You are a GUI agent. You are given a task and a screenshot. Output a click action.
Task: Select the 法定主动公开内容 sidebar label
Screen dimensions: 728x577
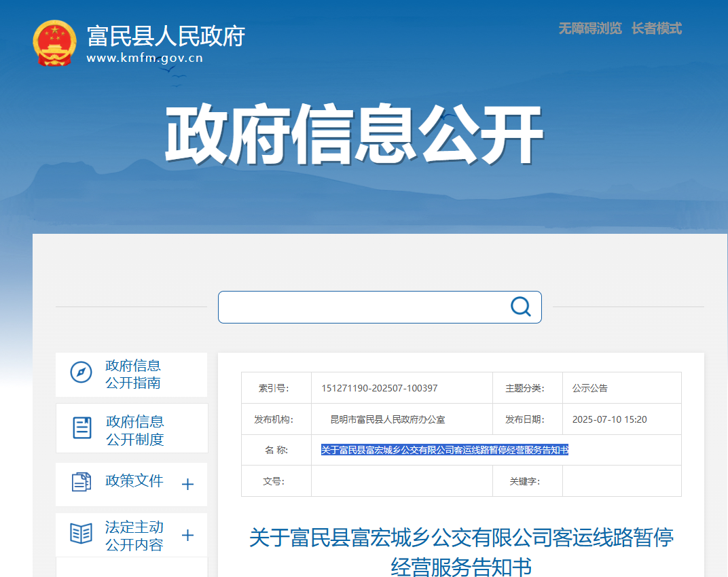click(x=134, y=536)
